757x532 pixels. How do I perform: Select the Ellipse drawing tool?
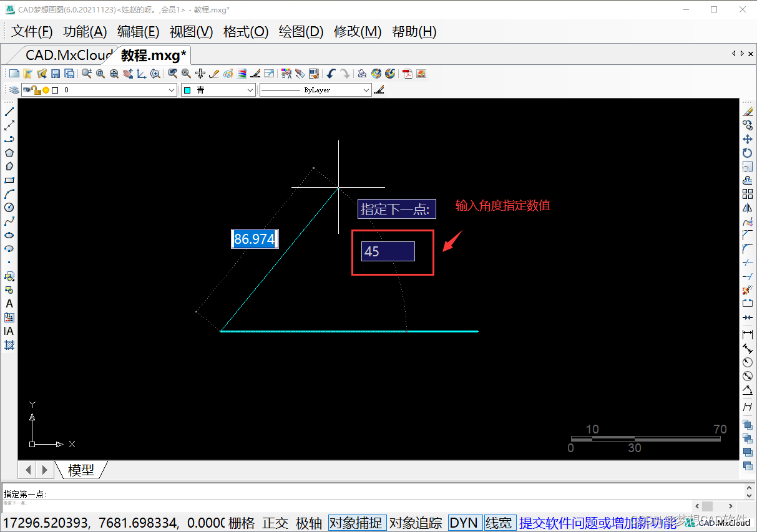[x=9, y=235]
